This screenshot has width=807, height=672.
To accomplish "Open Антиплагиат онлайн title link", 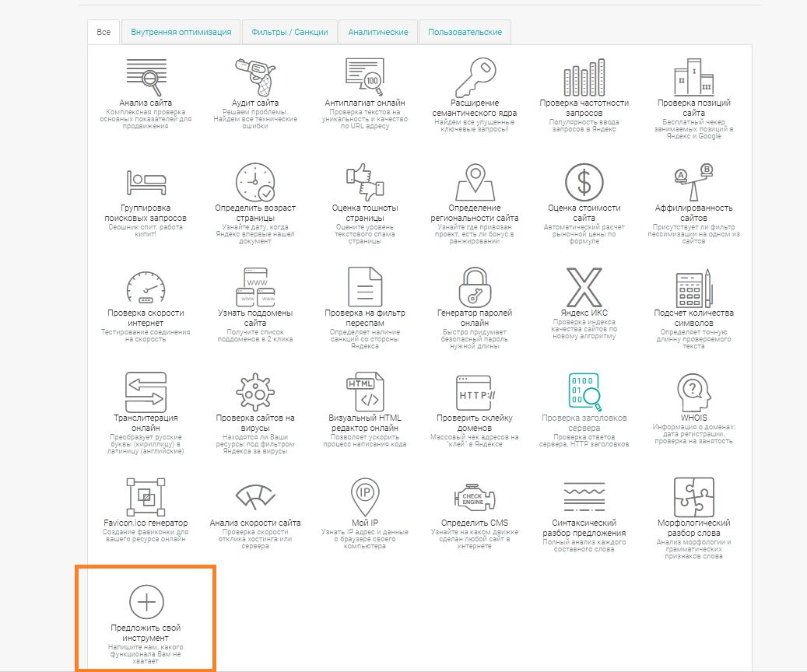I will (365, 103).
